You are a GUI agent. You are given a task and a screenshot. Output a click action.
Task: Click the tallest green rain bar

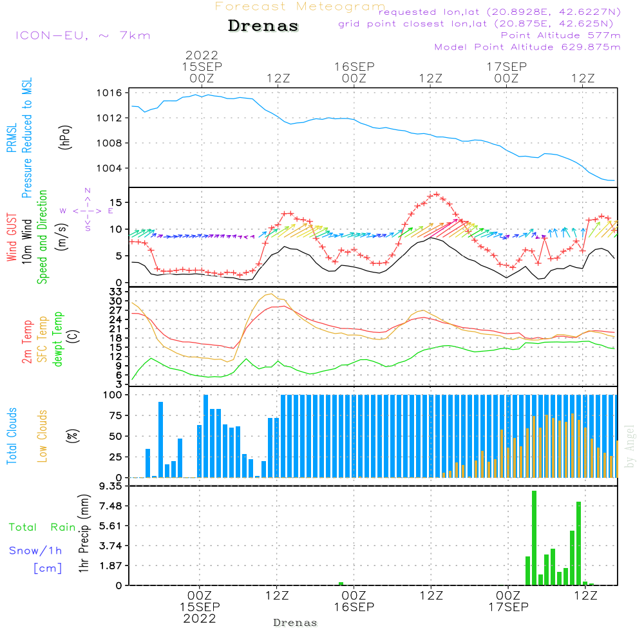coord(534,538)
